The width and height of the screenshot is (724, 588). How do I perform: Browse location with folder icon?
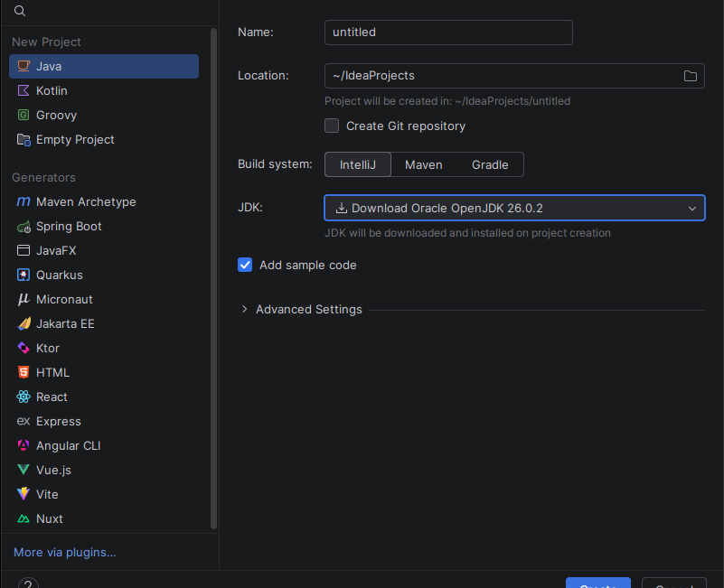(x=691, y=76)
